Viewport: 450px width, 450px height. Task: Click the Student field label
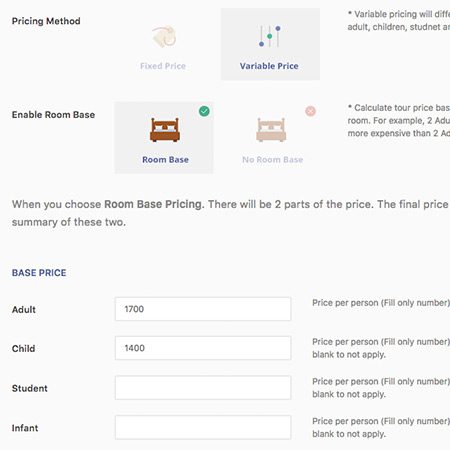pyautogui.click(x=30, y=388)
